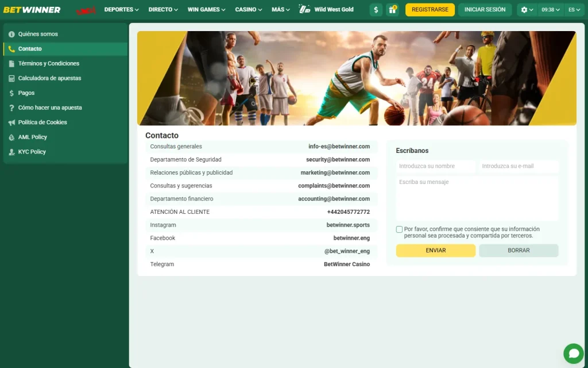Expand the MÁS dropdown menu
This screenshot has height=368, width=588.
[280, 9]
